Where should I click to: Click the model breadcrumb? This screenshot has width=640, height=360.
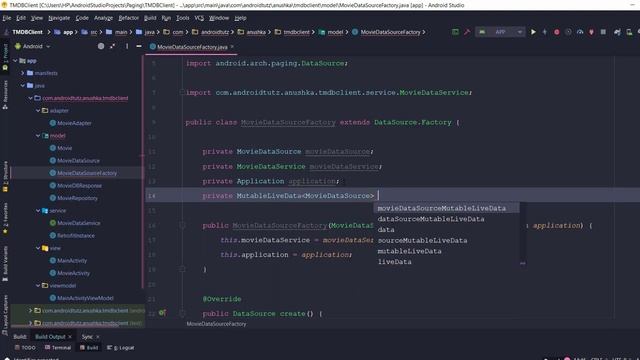[335, 32]
